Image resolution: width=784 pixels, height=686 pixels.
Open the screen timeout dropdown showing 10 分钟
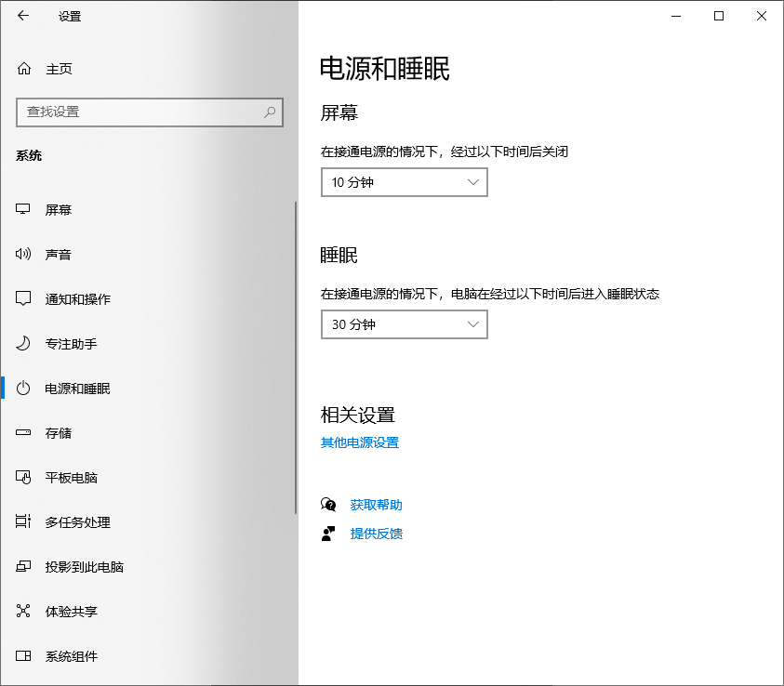tap(404, 182)
